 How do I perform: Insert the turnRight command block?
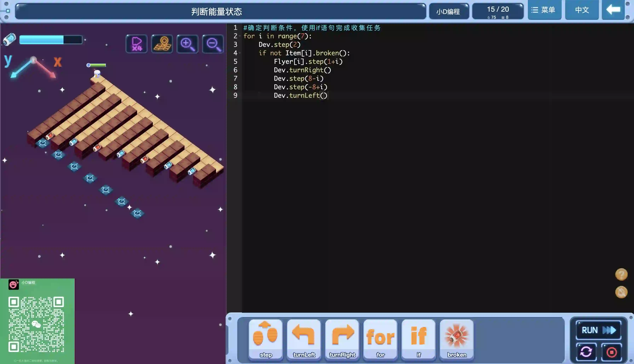(x=342, y=339)
